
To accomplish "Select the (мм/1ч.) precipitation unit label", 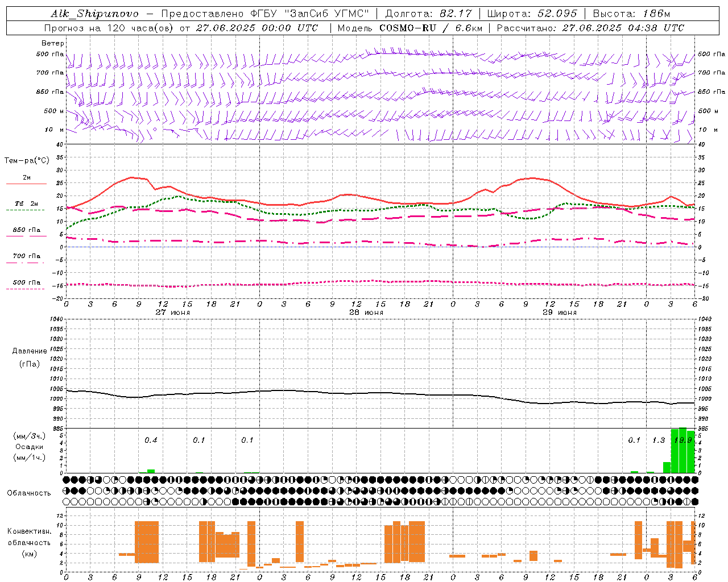I will point(30,458).
